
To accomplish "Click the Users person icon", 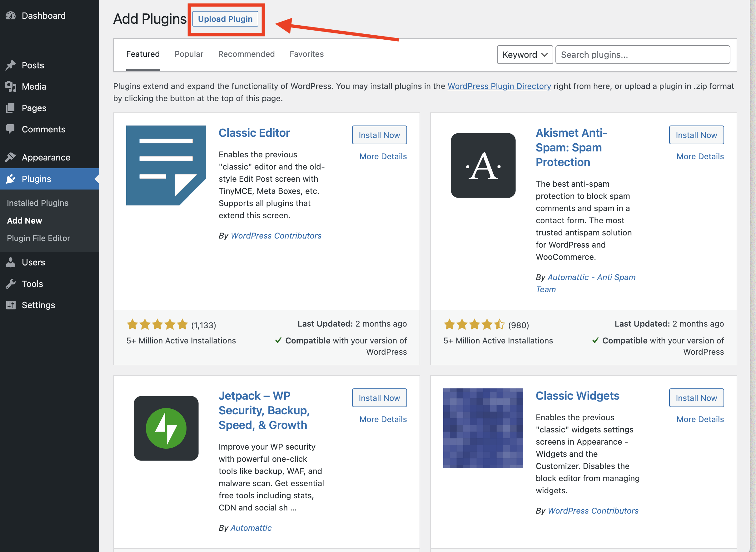I will (x=11, y=262).
